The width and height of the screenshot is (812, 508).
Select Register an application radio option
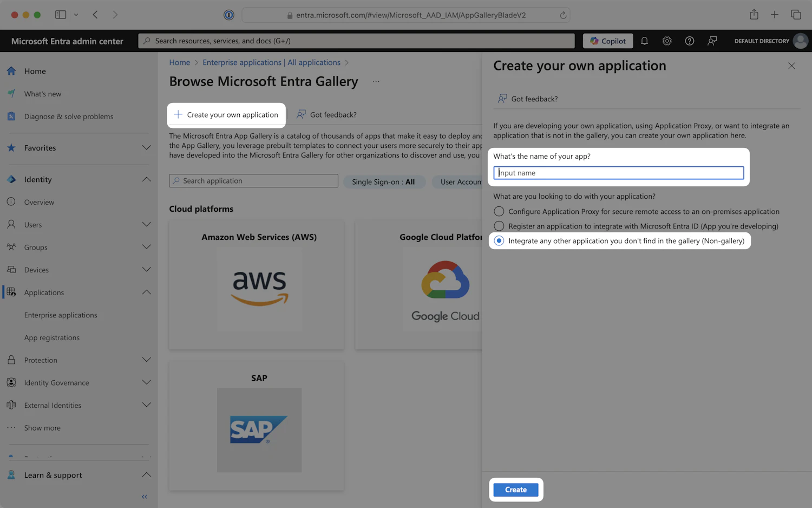click(499, 226)
